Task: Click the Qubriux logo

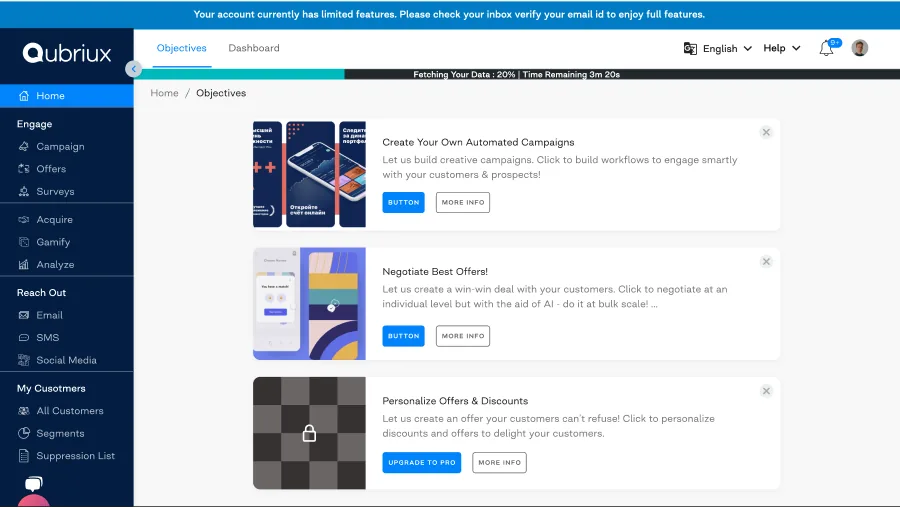Action: point(67,53)
